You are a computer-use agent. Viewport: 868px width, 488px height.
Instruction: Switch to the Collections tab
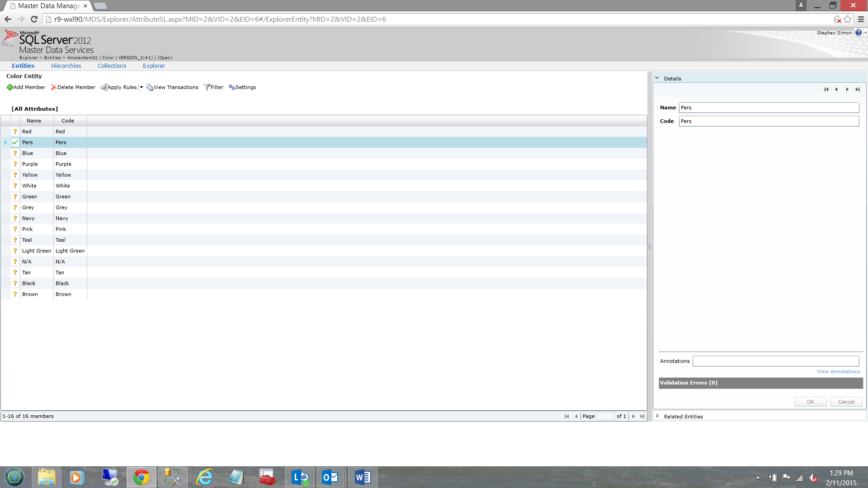[x=112, y=66]
